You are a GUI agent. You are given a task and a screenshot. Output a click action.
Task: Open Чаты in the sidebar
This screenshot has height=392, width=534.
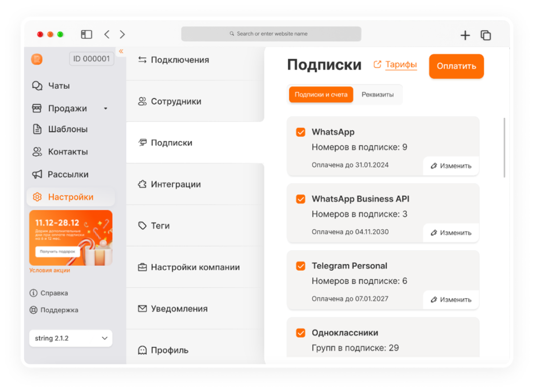coord(51,86)
